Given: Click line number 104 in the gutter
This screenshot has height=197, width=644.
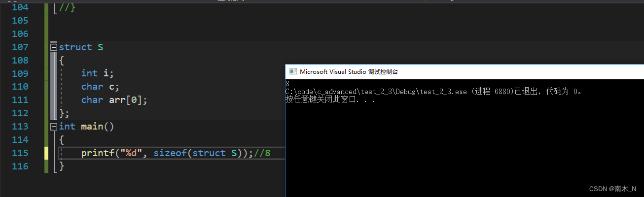Looking at the screenshot, I should click(x=19, y=7).
